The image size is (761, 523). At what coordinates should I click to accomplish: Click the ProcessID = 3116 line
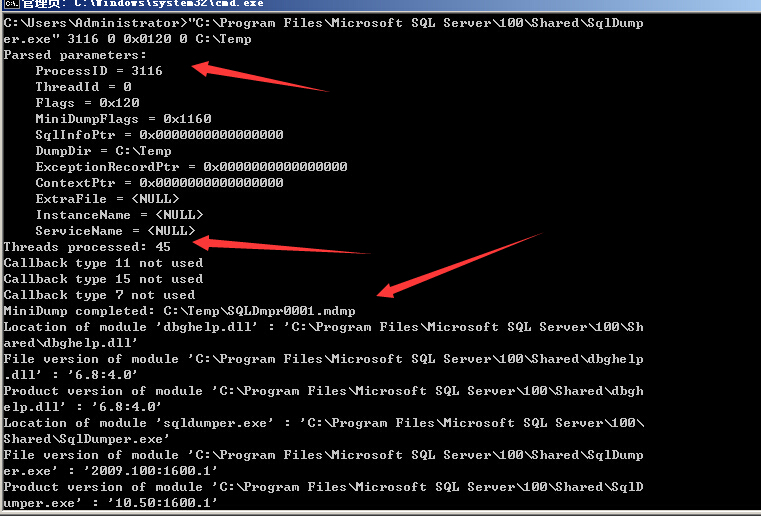pos(99,71)
